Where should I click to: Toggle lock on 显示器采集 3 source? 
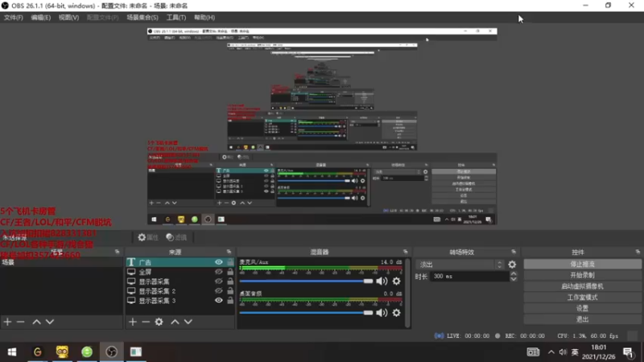tap(230, 300)
